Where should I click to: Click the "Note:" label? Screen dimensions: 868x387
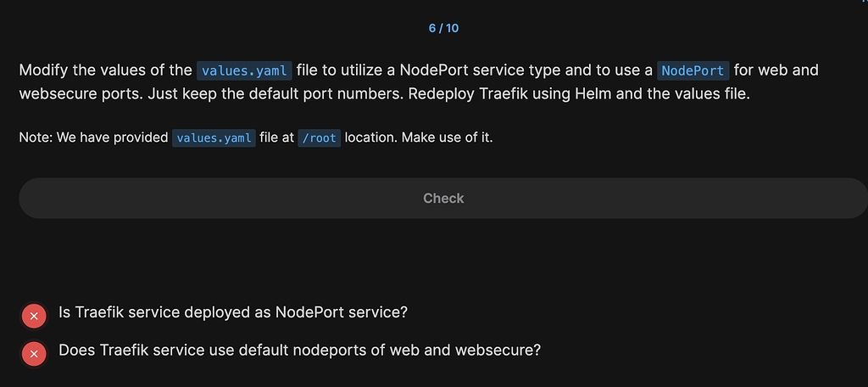pos(36,137)
